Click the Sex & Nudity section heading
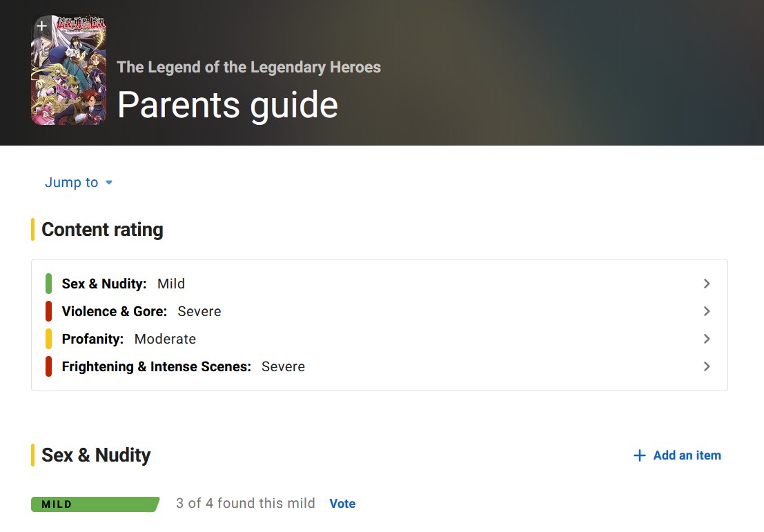The width and height of the screenshot is (764, 532). (x=96, y=455)
